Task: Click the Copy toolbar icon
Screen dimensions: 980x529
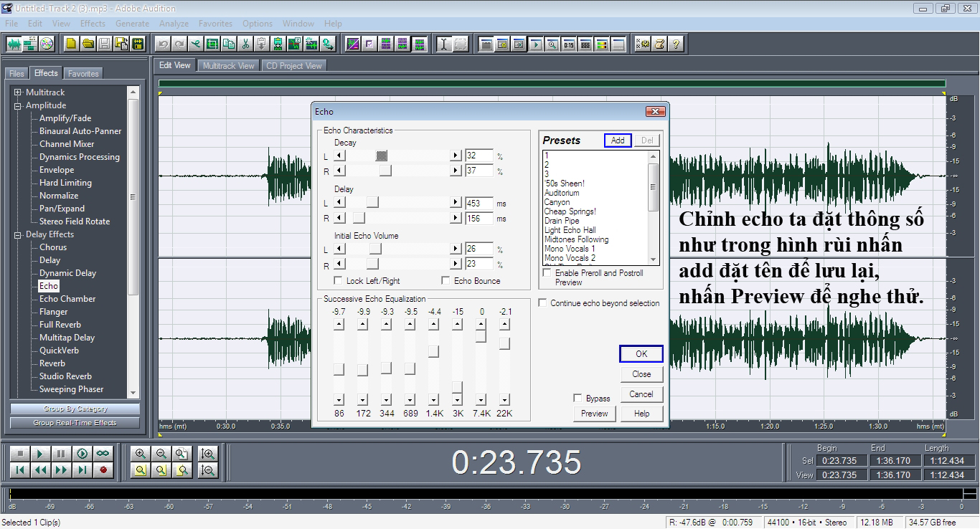Action: (229, 44)
